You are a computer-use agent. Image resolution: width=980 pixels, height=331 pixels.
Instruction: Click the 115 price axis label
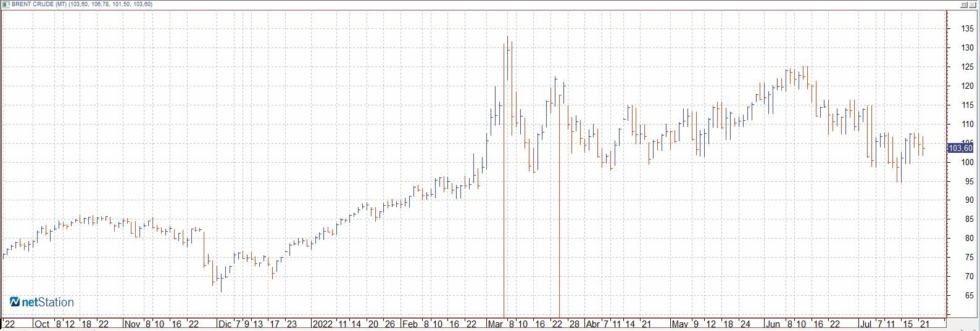click(967, 105)
